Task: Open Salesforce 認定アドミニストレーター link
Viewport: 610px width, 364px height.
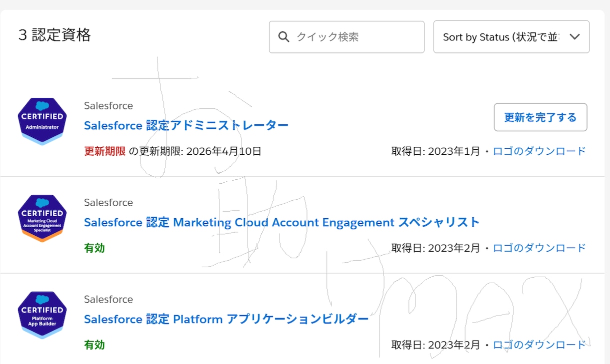Action: pyautogui.click(x=186, y=125)
